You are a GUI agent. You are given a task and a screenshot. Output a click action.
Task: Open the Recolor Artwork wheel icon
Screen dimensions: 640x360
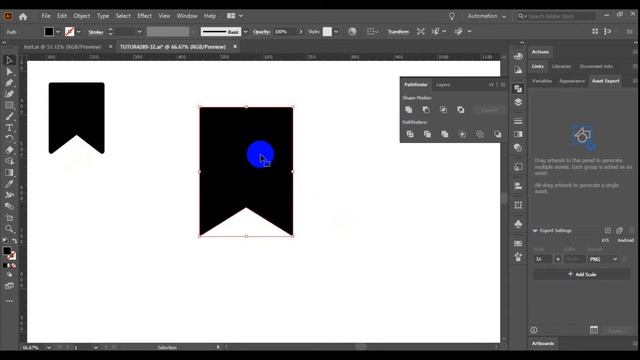coord(352,31)
